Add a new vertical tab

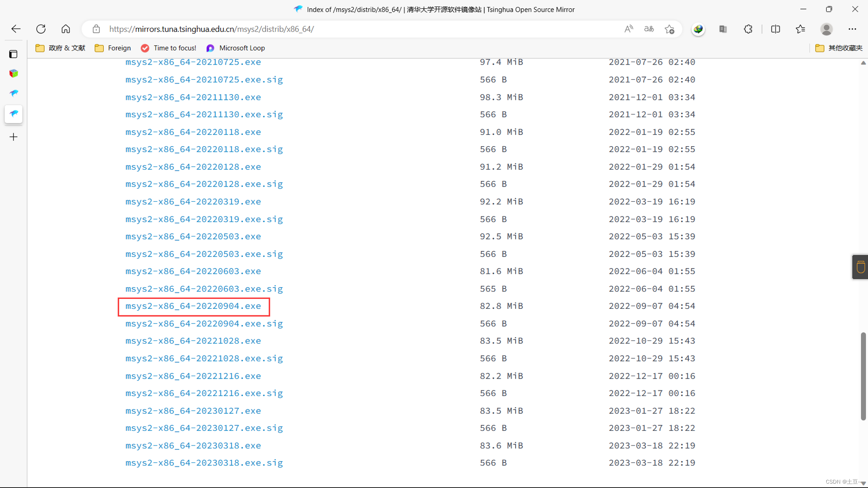click(x=13, y=137)
